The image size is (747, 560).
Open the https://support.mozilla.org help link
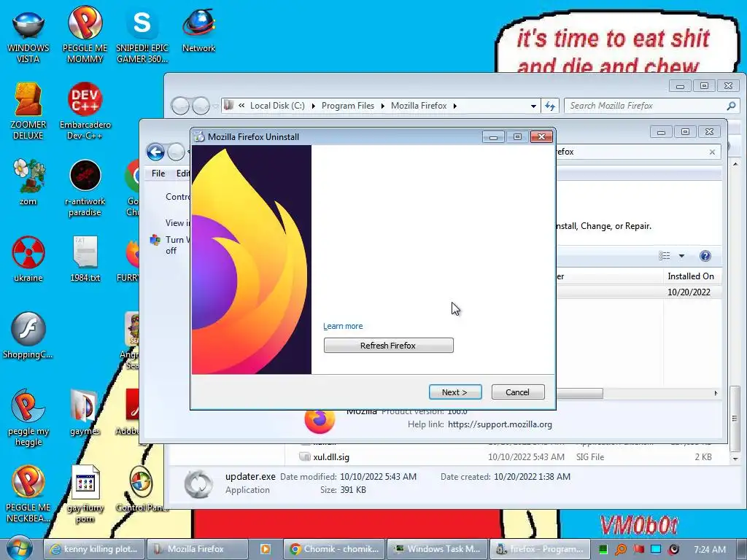click(x=500, y=424)
